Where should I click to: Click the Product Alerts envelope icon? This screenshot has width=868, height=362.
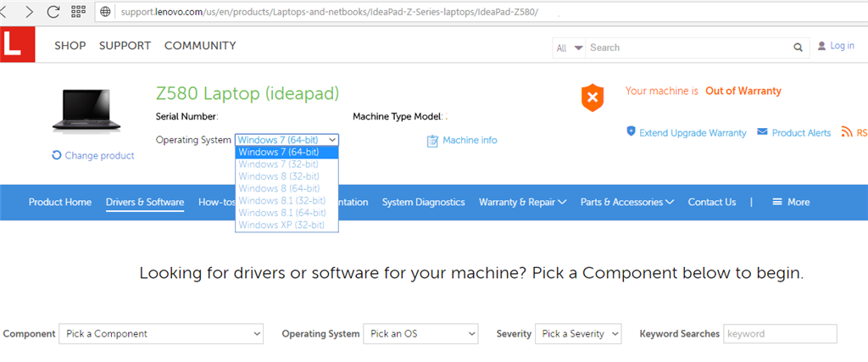[x=762, y=131]
